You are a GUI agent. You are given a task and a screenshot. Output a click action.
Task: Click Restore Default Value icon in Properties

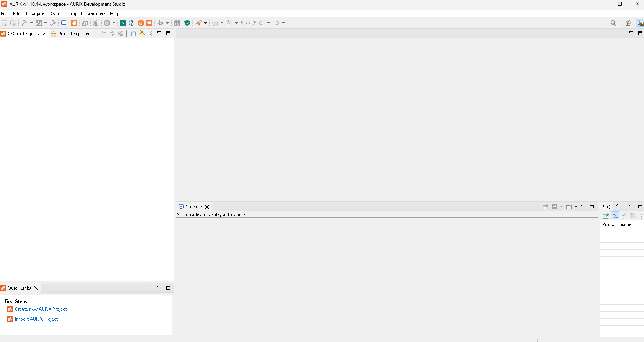[633, 216]
